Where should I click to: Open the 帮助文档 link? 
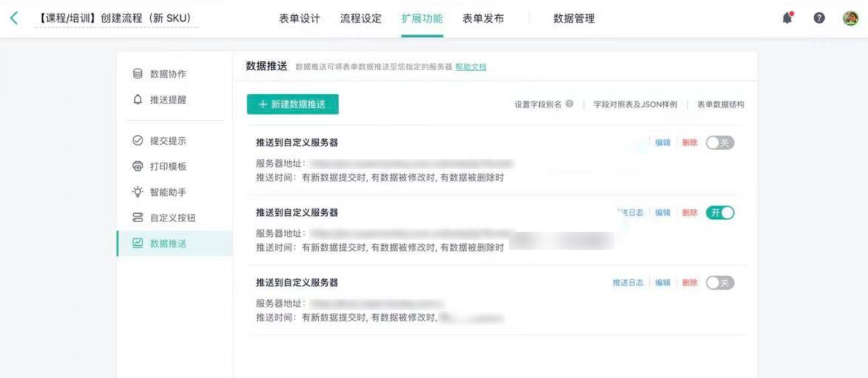[x=471, y=67]
